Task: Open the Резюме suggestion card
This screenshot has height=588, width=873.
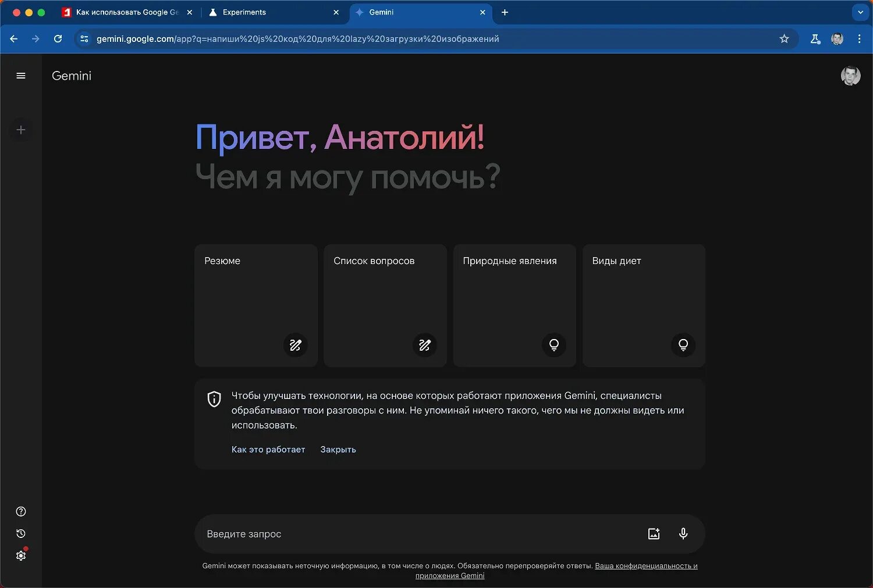Action: pos(256,306)
